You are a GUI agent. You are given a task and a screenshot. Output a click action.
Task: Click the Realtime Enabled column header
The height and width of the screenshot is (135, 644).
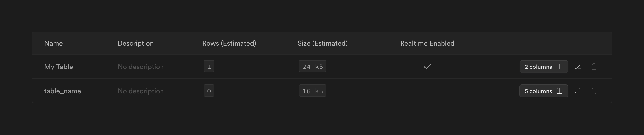tap(427, 43)
